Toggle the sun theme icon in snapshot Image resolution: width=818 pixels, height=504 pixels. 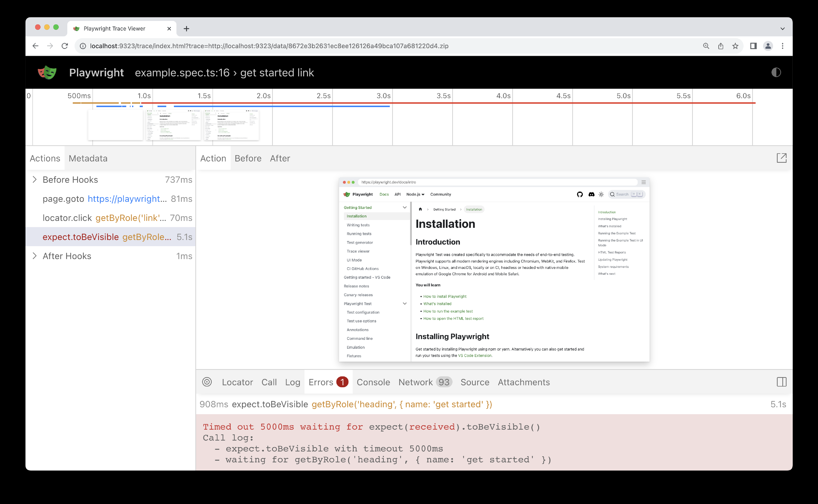tap(601, 194)
